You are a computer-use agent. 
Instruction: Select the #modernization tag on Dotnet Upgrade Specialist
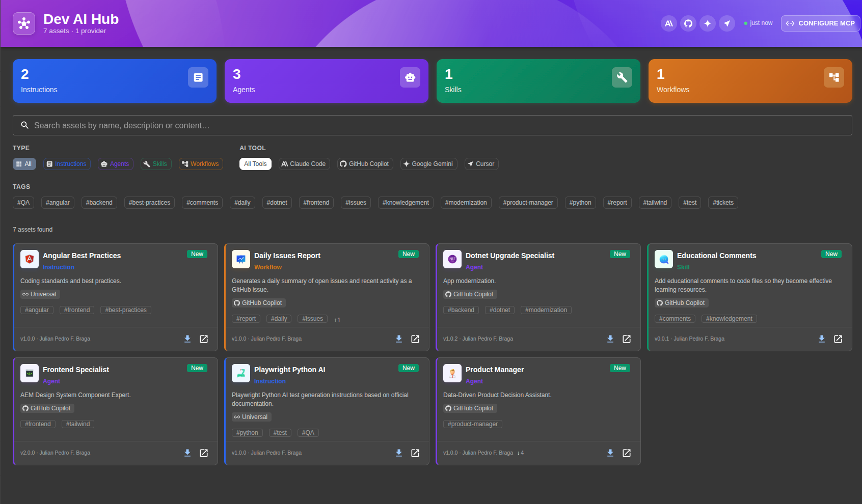coord(546,310)
